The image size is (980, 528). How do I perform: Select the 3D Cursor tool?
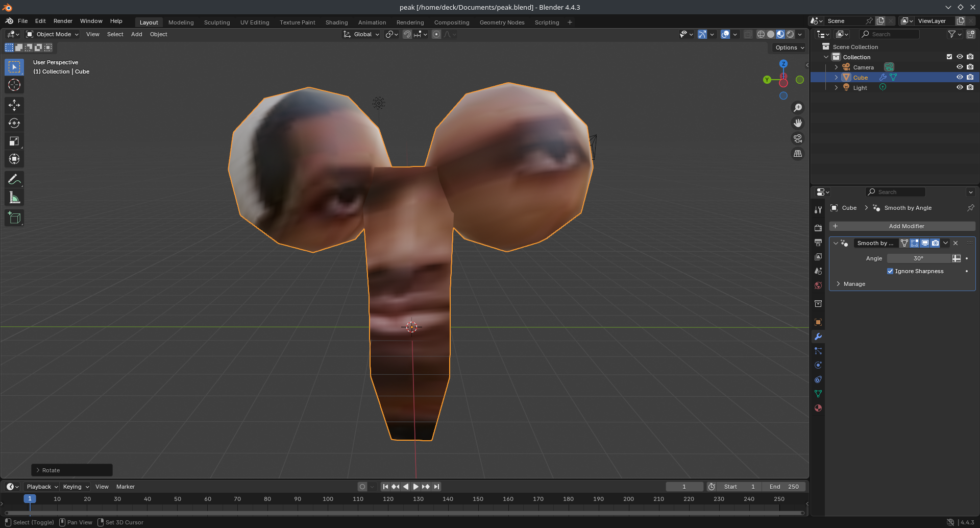point(14,85)
